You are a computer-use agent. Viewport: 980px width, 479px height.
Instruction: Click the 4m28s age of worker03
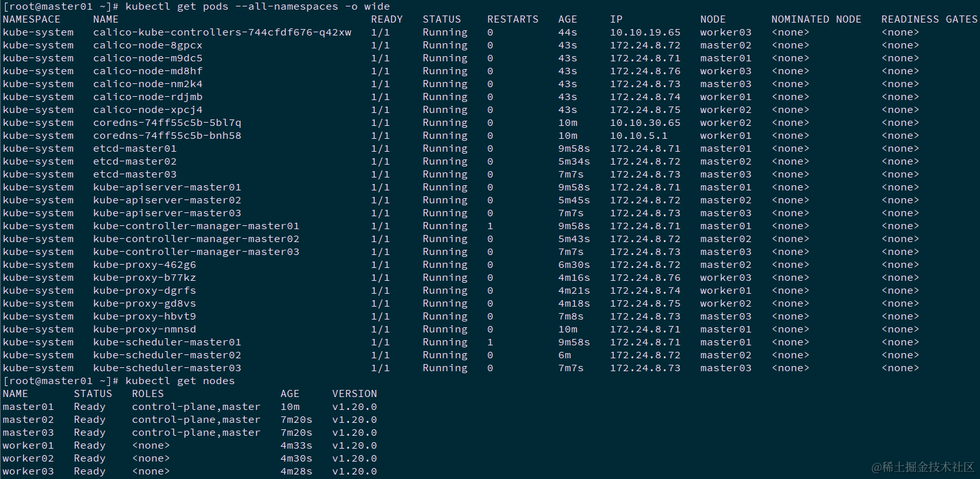[297, 471]
